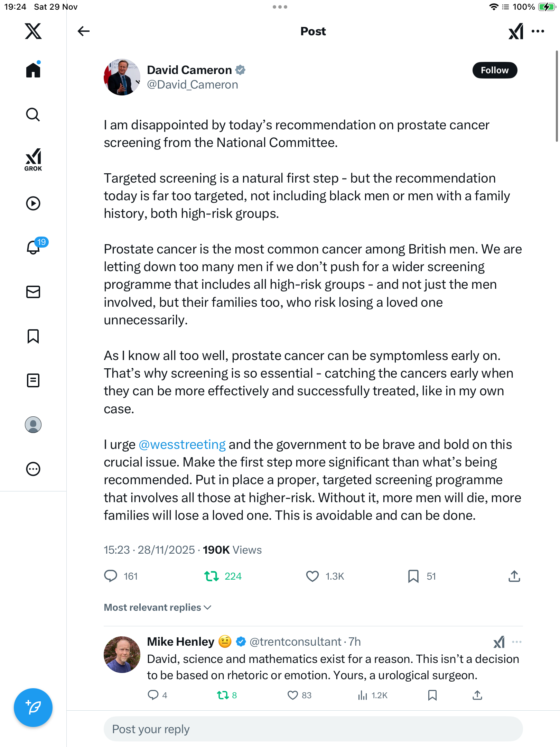Open the @wesstreeting mention link

click(x=182, y=444)
